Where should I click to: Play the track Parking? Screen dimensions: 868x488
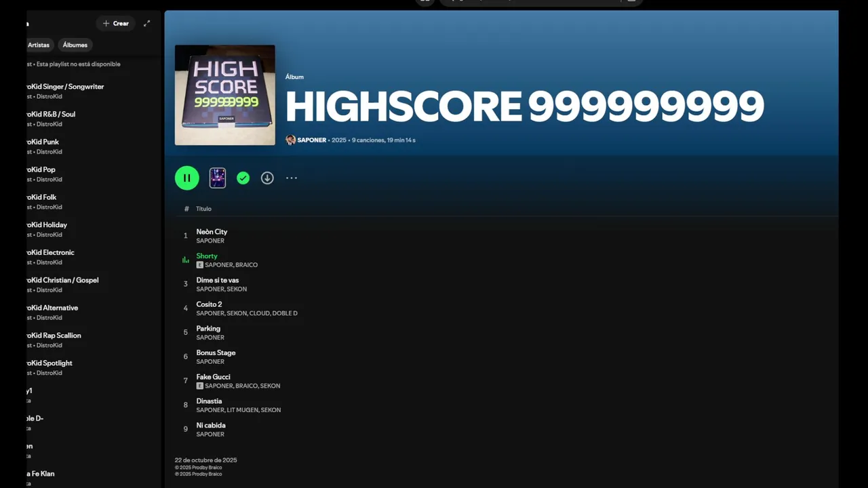point(208,329)
